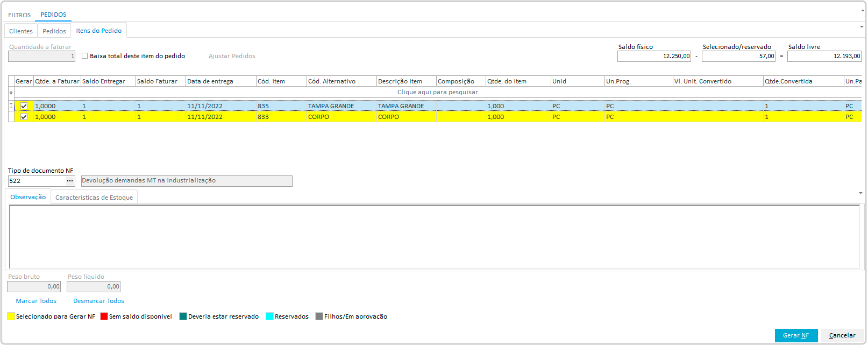
Task: Click the yellow Selecionado para Gerar NF swatch
Action: pyautogui.click(x=11, y=316)
